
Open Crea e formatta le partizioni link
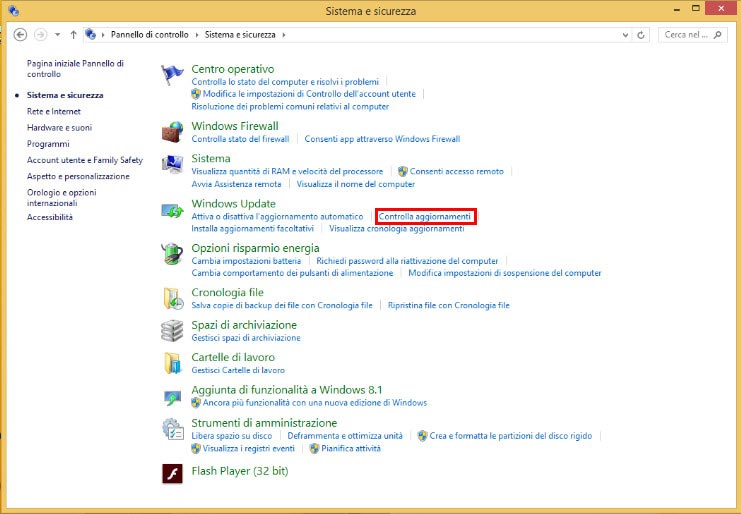[x=510, y=436]
